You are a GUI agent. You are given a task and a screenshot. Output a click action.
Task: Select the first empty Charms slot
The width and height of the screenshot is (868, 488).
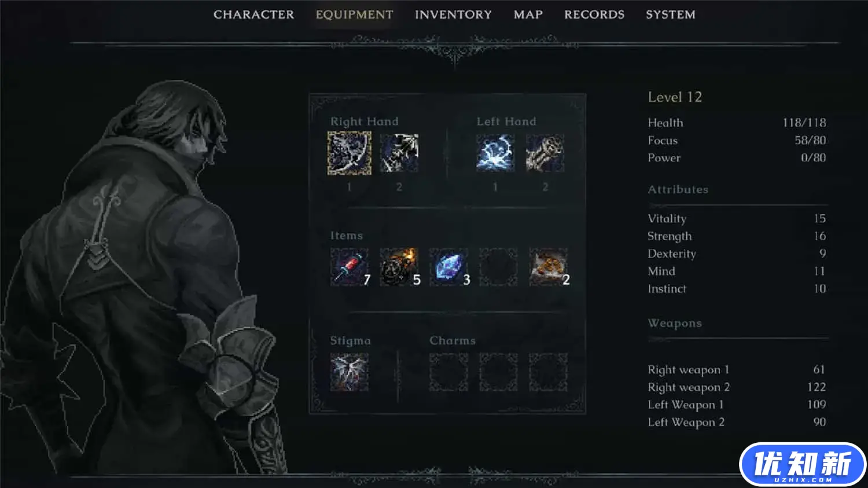(x=449, y=372)
